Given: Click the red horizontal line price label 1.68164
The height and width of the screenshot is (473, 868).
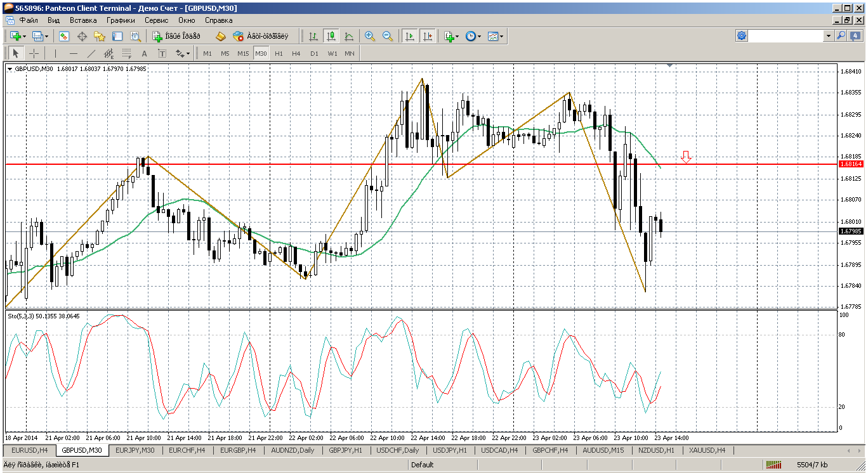Looking at the screenshot, I should [x=850, y=164].
